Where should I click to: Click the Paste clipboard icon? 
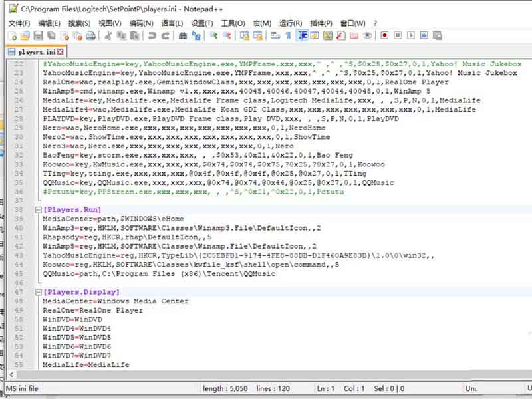click(x=134, y=36)
